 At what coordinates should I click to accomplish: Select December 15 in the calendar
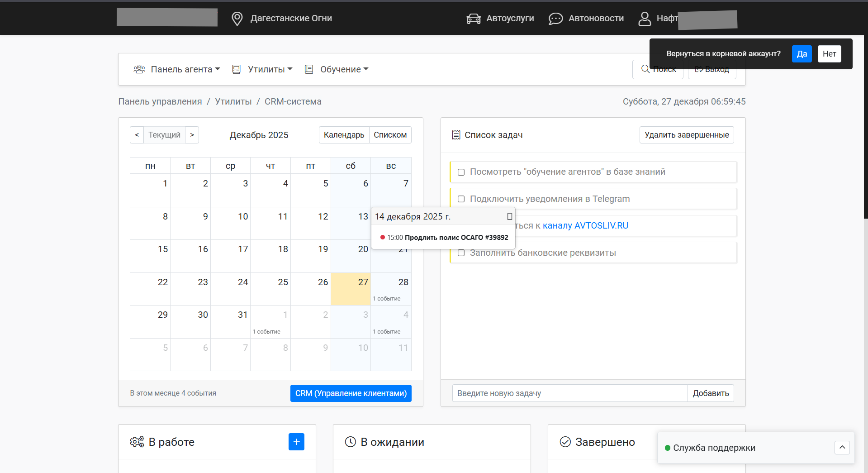(150, 256)
